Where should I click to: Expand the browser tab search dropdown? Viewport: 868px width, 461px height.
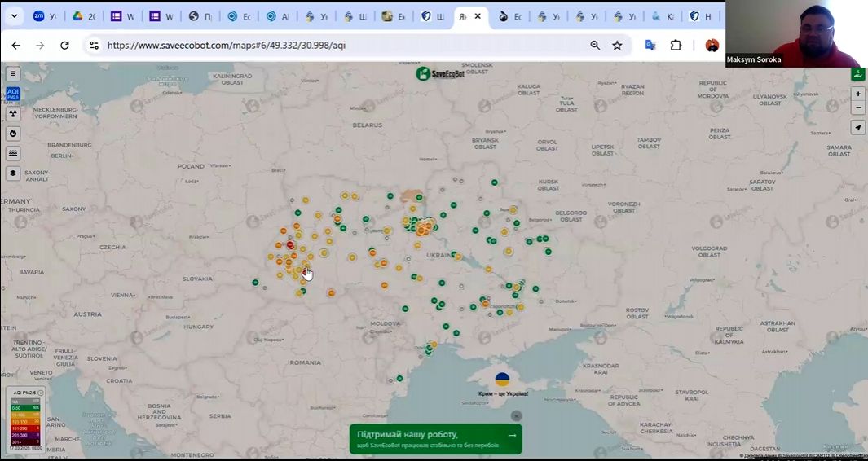pyautogui.click(x=14, y=16)
